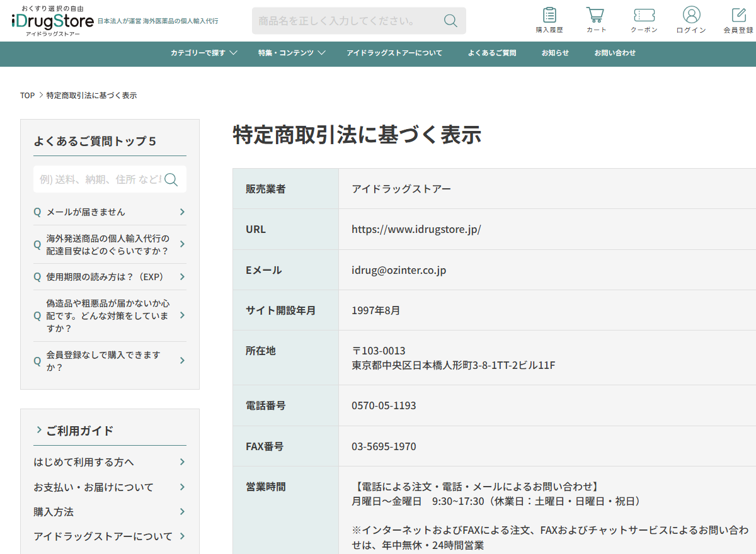The height and width of the screenshot is (554, 756).
Task: Click the login (ログイン) person icon
Action: point(691,20)
